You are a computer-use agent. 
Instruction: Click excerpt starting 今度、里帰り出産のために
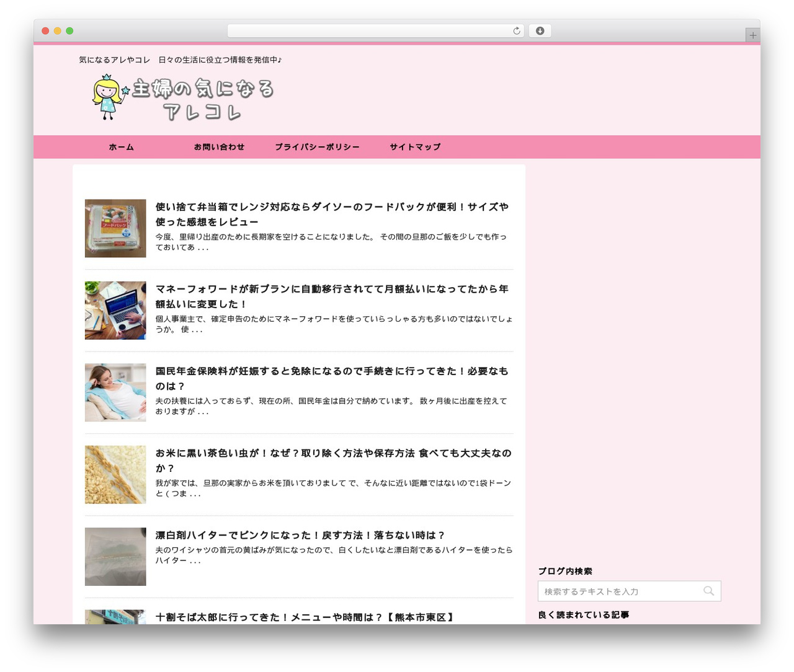pos(331,242)
